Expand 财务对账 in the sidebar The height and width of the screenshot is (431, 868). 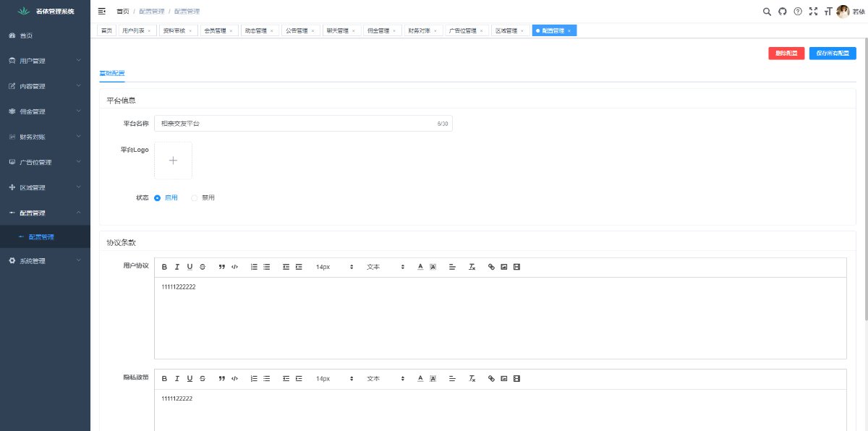pos(45,137)
